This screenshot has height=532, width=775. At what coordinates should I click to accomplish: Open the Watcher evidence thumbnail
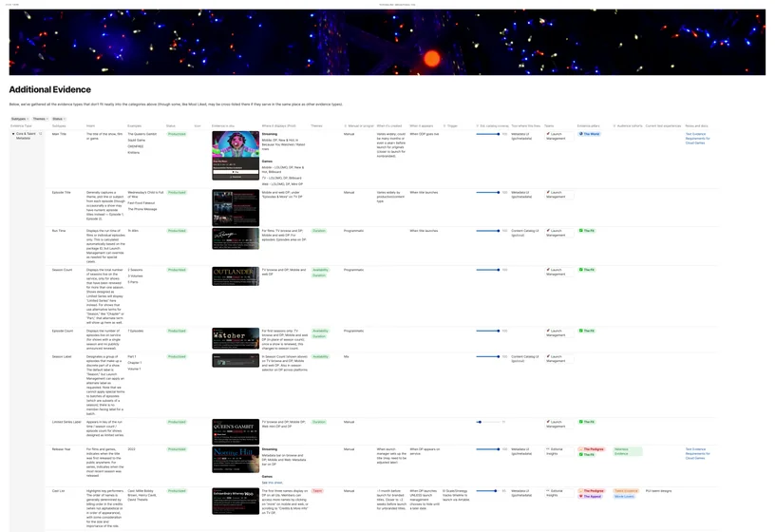pos(236,338)
